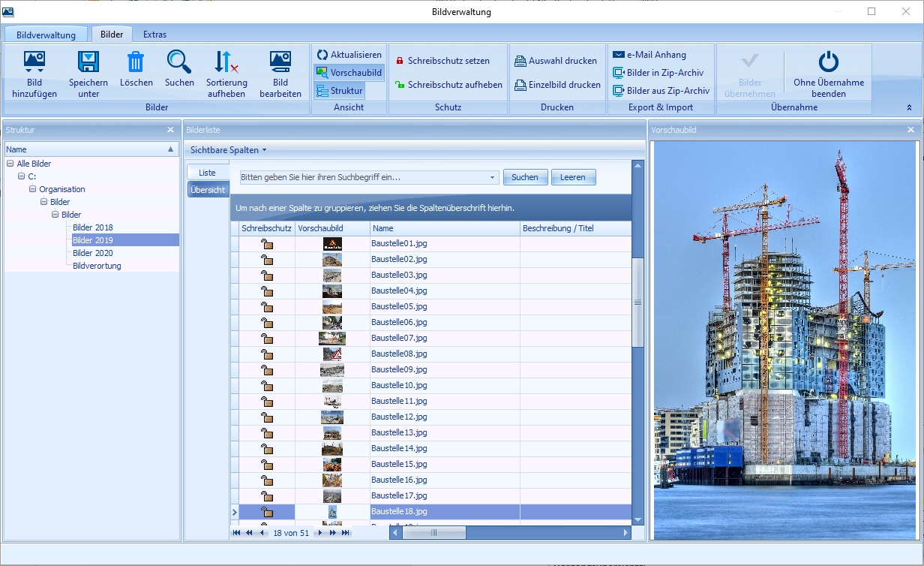Select Bilder 2018 in the tree
The height and width of the screenshot is (566, 924).
click(x=93, y=227)
